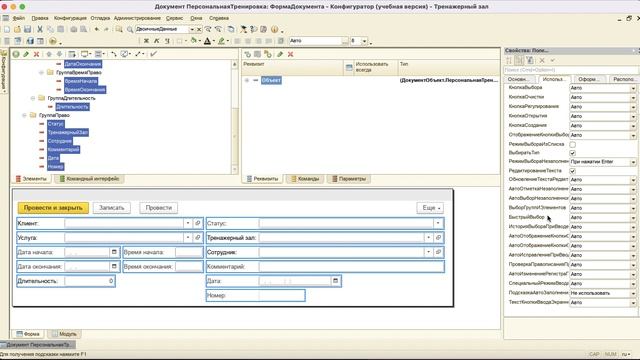This screenshot has height=360, width=640.
Task: Click the check mark Validate form icon
Action: (x=153, y=54)
